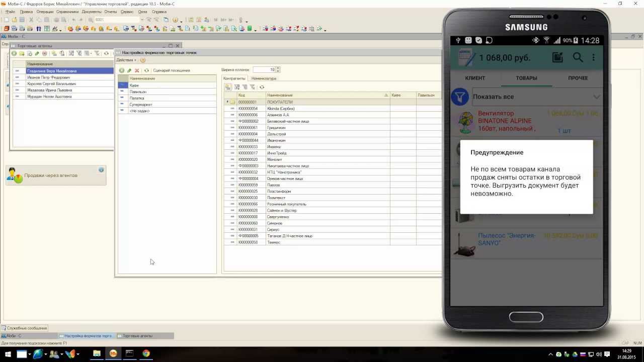Show hidden system tray icons
This screenshot has width=644, height=362.
(551, 354)
